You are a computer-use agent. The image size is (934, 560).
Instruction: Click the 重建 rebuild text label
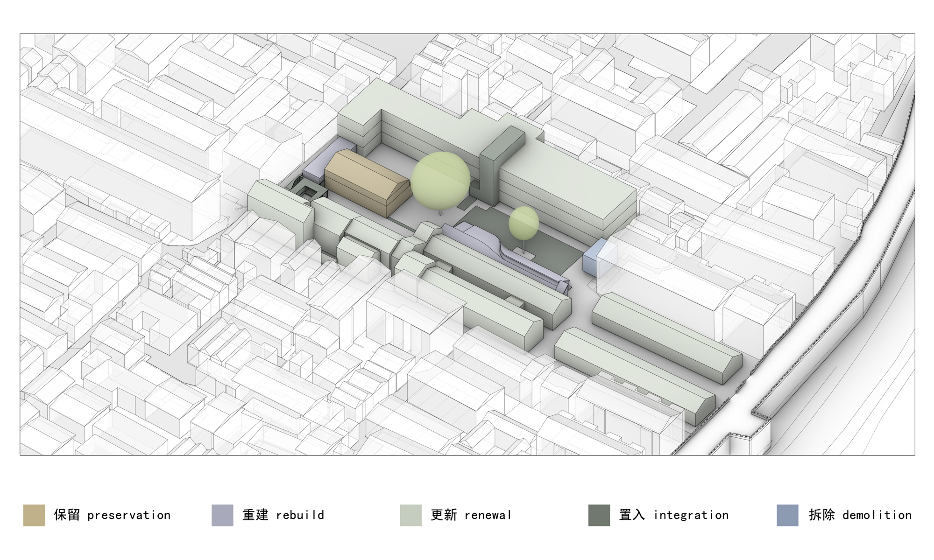click(283, 515)
